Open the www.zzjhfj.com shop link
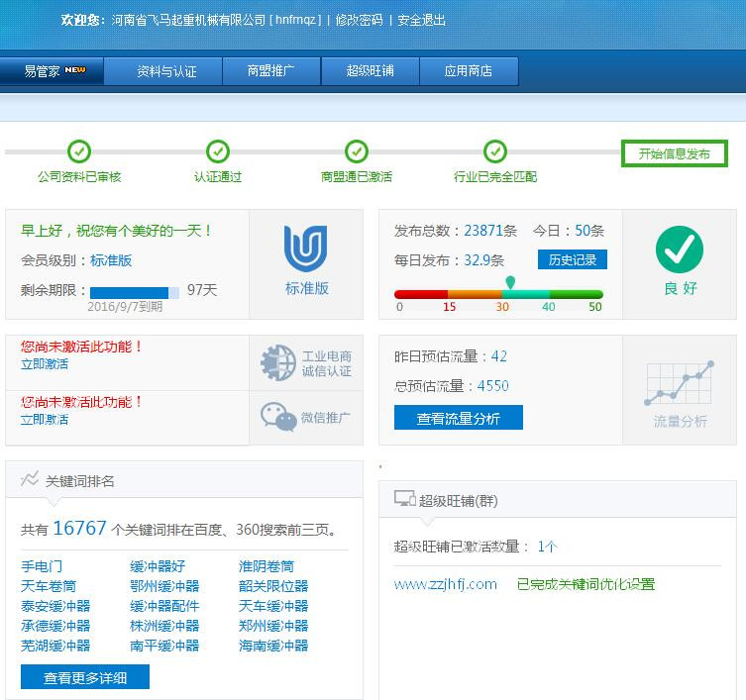Viewport: 746px width, 700px height. coord(445,584)
